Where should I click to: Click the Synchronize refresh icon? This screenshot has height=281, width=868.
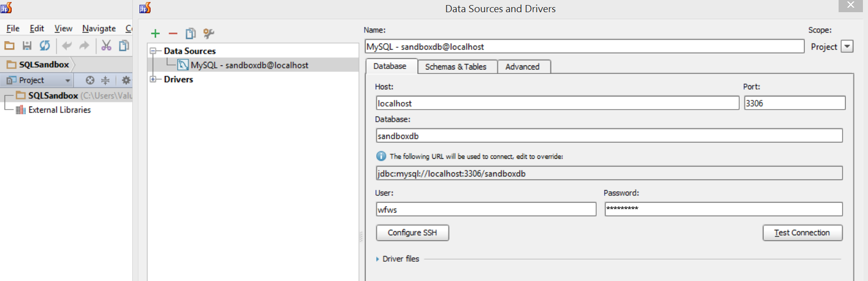(x=45, y=46)
